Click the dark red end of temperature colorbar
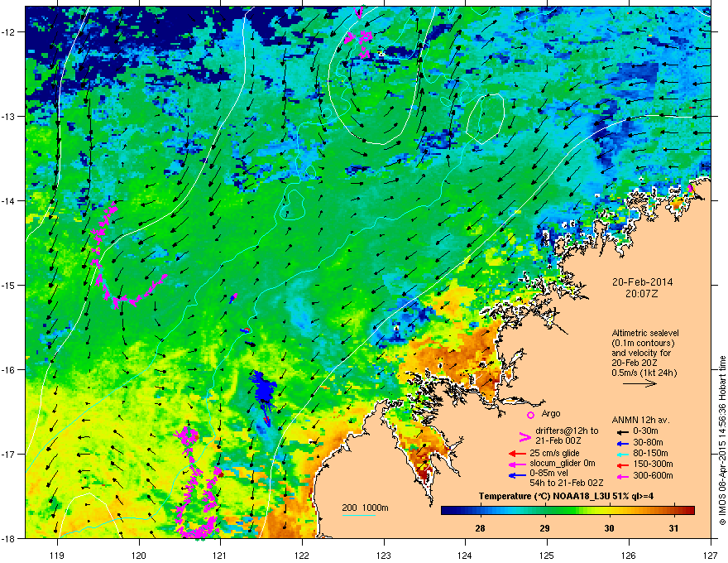Viewport: 728px width, 563px height. pos(689,511)
